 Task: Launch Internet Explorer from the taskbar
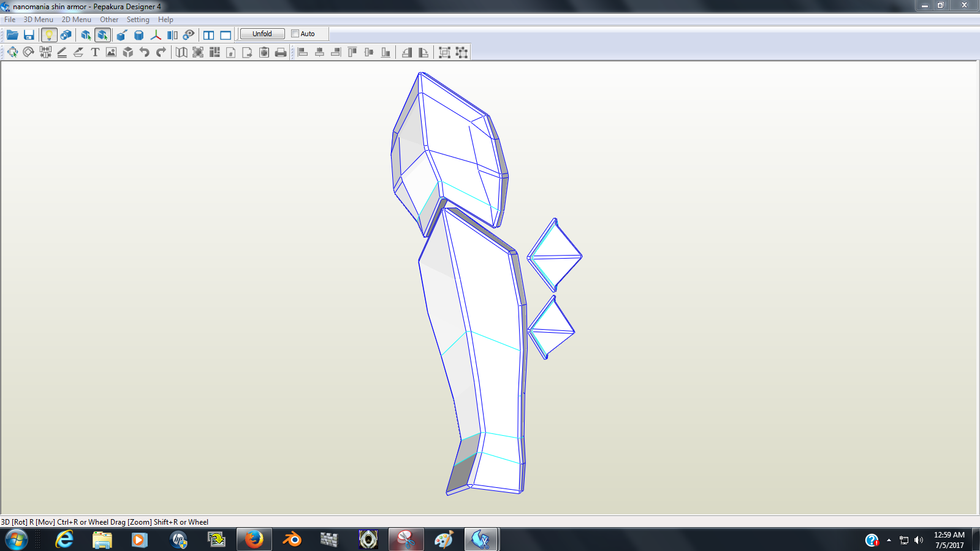(64, 540)
